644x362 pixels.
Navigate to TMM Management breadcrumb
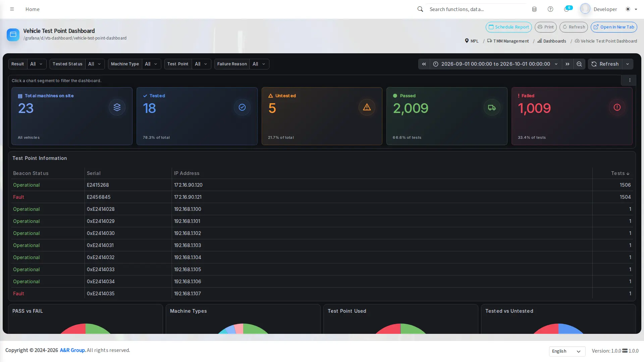(508, 41)
